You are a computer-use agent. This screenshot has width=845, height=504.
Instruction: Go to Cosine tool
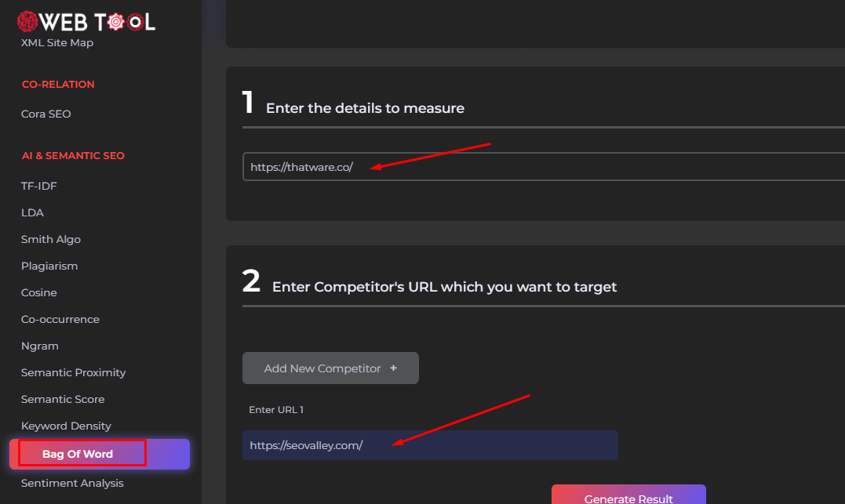(x=38, y=292)
